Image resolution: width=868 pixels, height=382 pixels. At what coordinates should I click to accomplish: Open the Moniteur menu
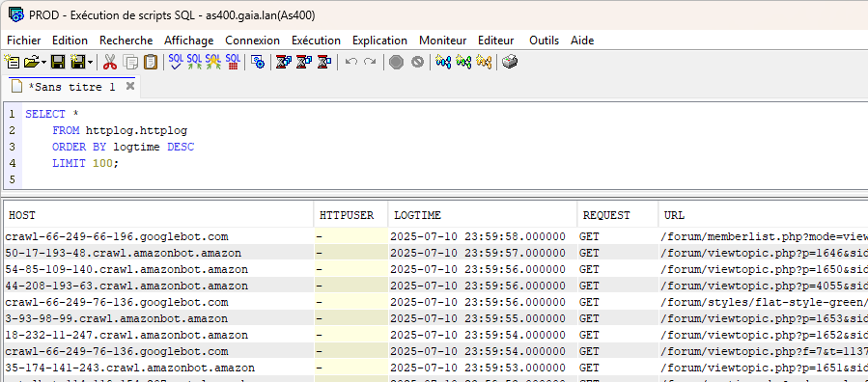[x=443, y=41]
